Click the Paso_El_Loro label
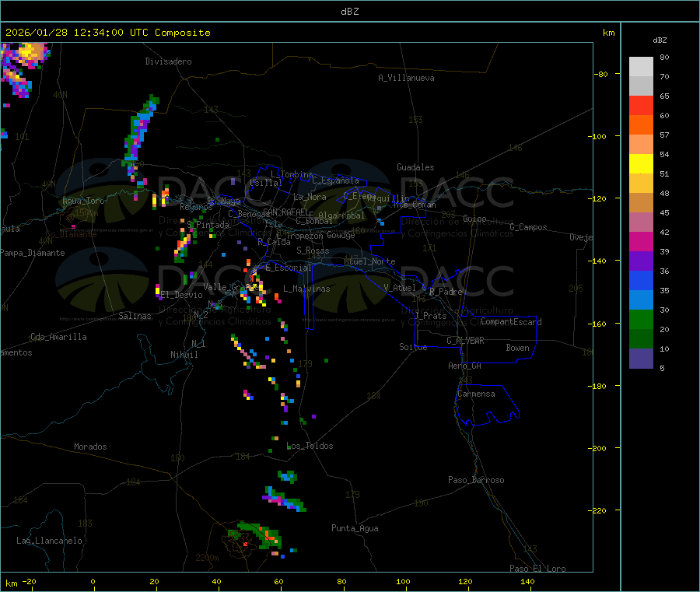This screenshot has width=700, height=592. 538,569
